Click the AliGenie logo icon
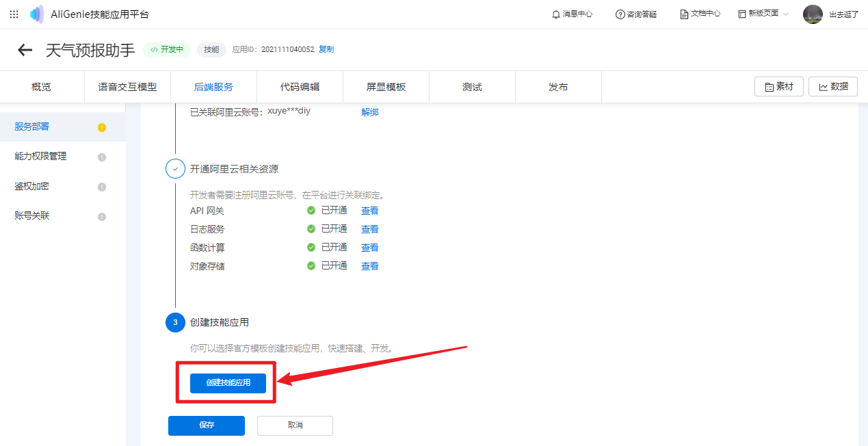The width and height of the screenshot is (868, 446). pyautogui.click(x=37, y=14)
